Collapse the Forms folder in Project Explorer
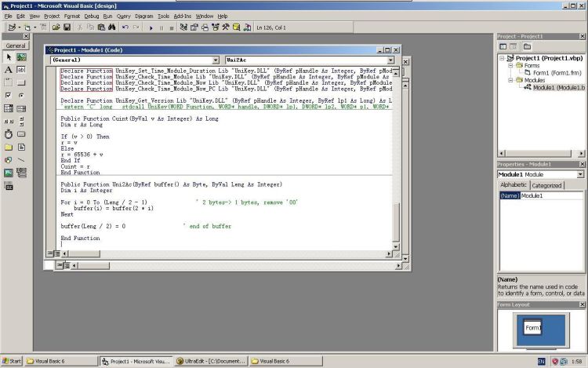This screenshot has width=588, height=368. tap(510, 65)
